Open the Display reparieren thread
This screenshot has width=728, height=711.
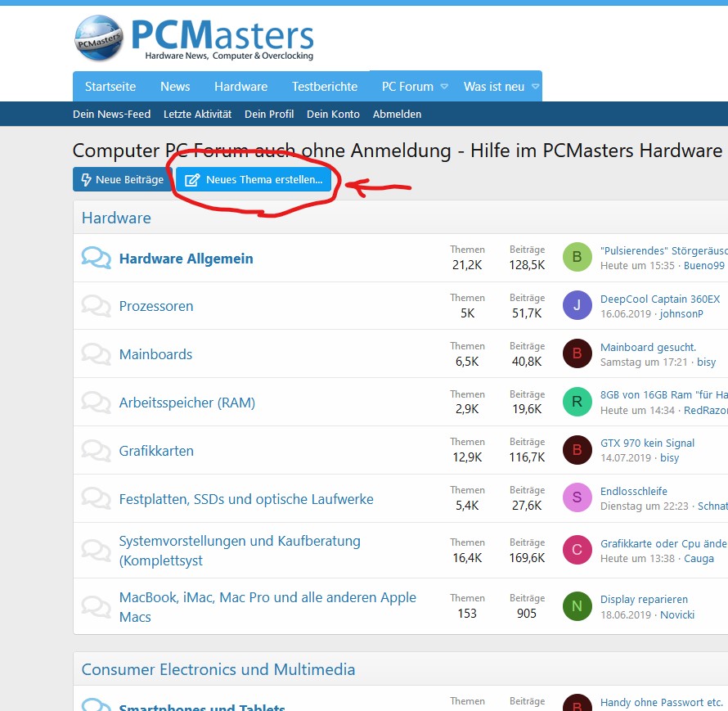(644, 600)
